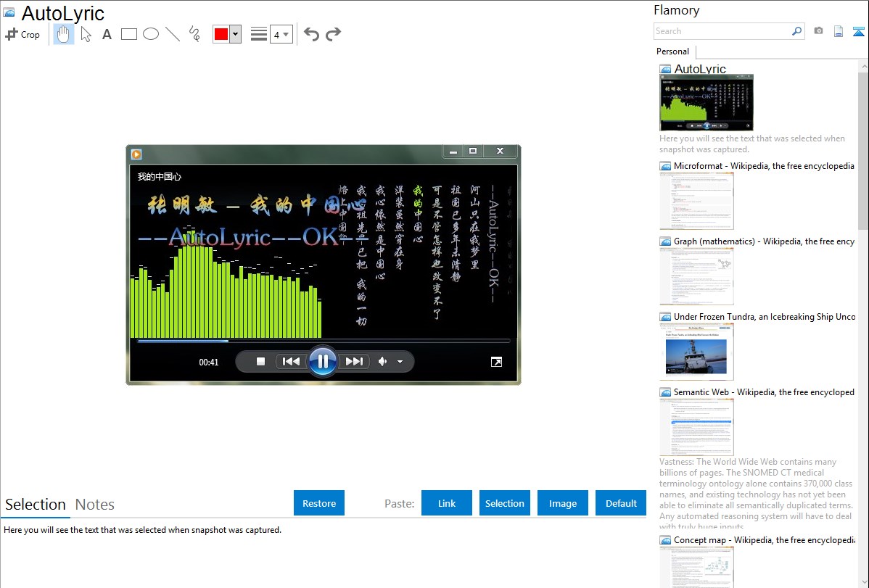Capture a snapshot with camera icon

click(818, 31)
